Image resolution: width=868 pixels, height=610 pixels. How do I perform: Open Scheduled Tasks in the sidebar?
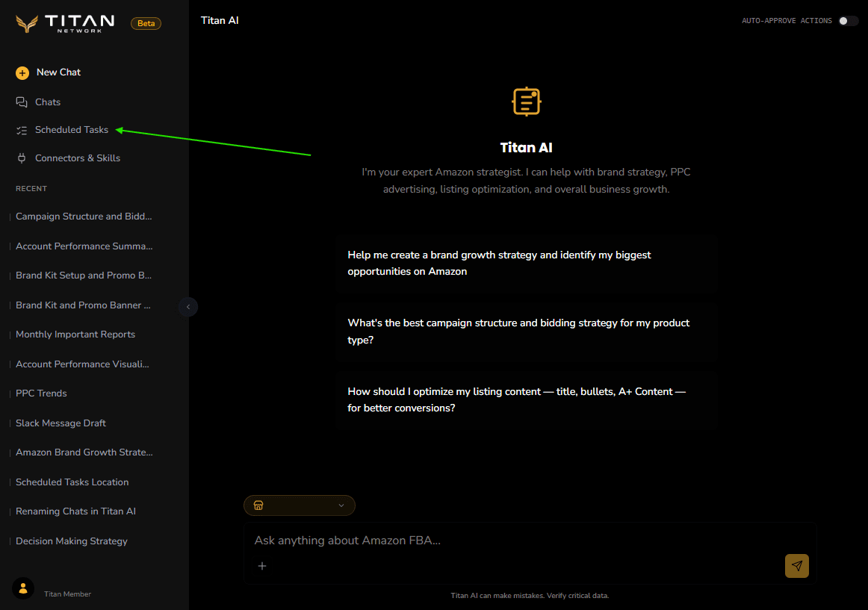62,130
